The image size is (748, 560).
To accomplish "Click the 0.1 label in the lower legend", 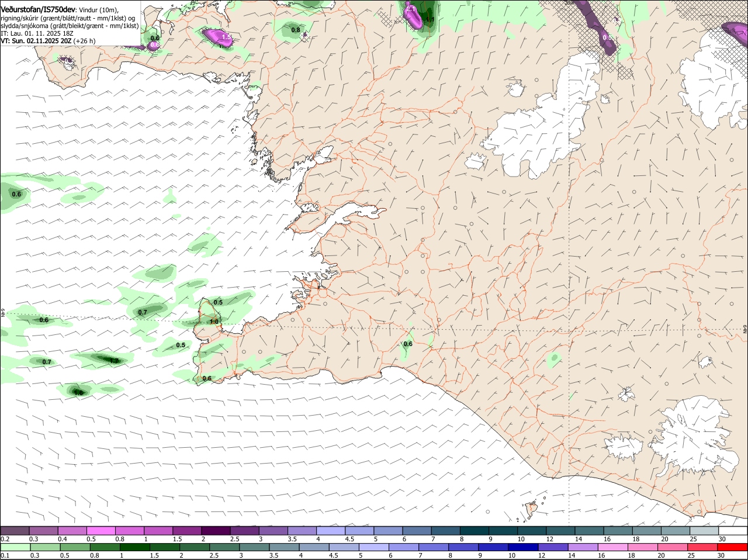I will (5, 555).
